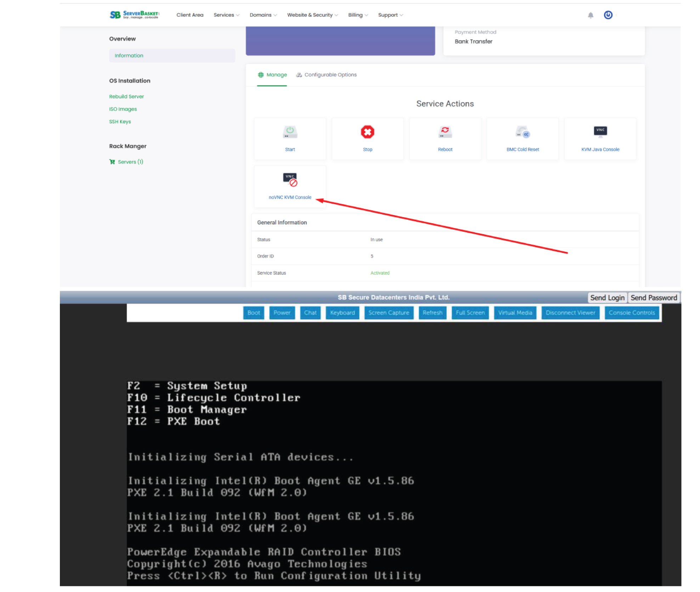Trigger a BMC Cold Reset
Image resolution: width=700 pixels, height=592 pixels.
click(x=522, y=138)
